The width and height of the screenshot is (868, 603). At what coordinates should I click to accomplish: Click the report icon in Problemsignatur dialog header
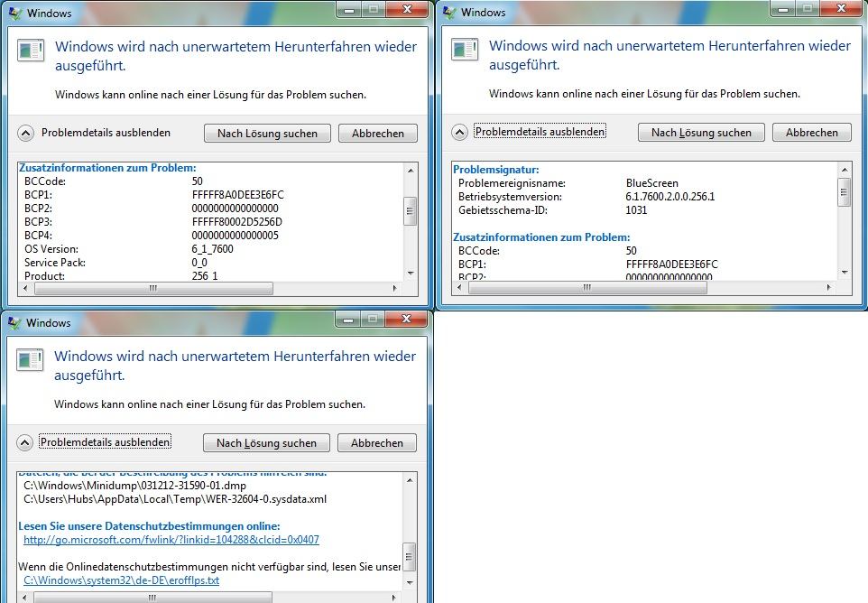point(465,50)
